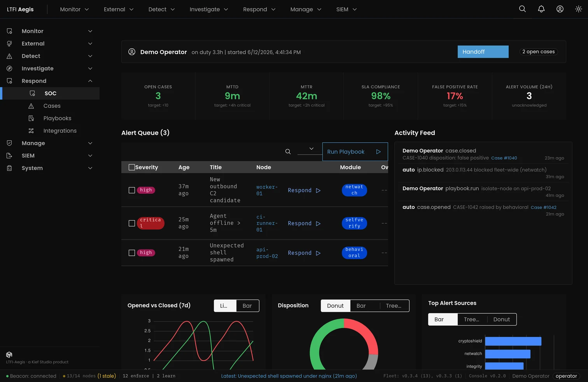This screenshot has width=588, height=382.
Task: Check the Unexpected shell spawned alert
Action: point(132,253)
